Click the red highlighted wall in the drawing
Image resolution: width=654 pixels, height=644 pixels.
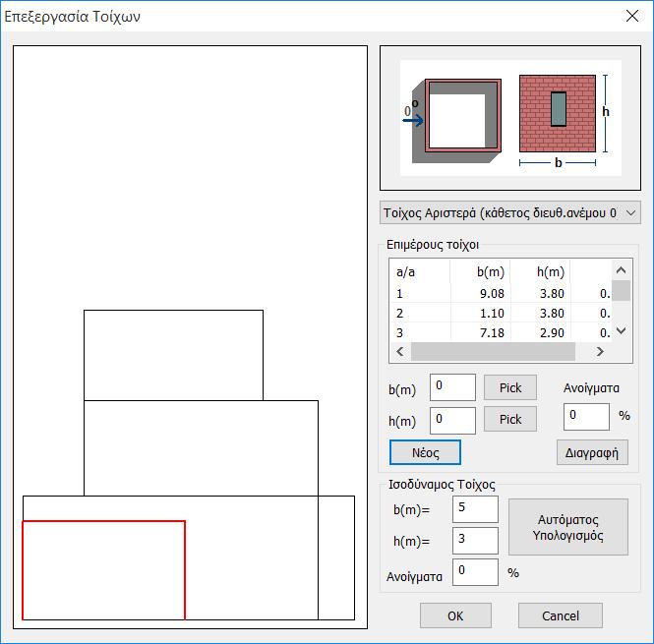click(x=103, y=569)
